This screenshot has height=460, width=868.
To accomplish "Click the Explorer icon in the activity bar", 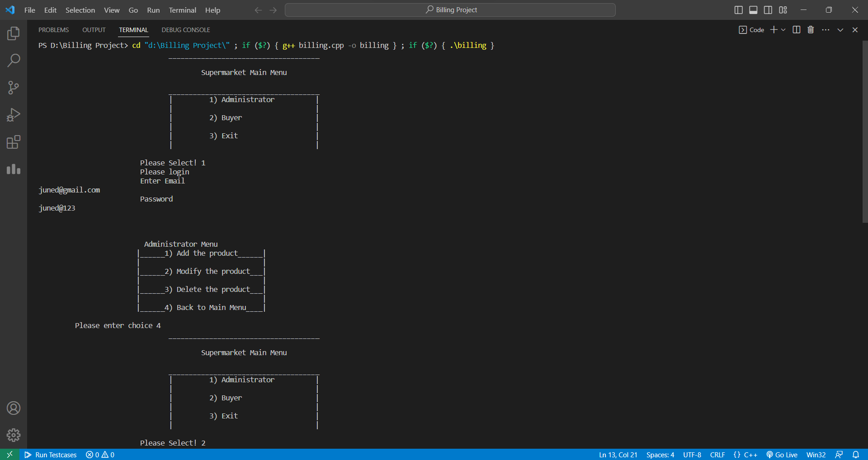I will click(14, 33).
